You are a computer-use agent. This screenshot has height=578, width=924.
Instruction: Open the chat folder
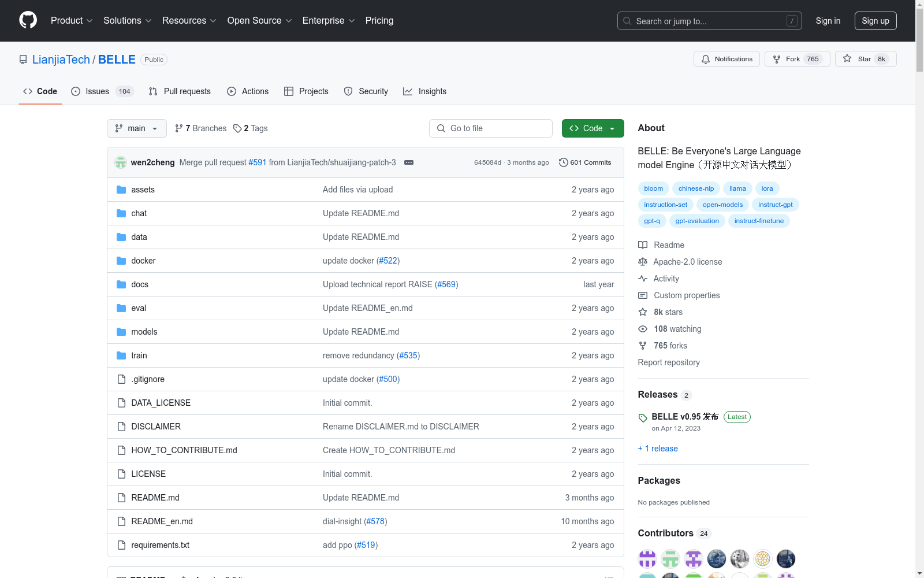[139, 213]
